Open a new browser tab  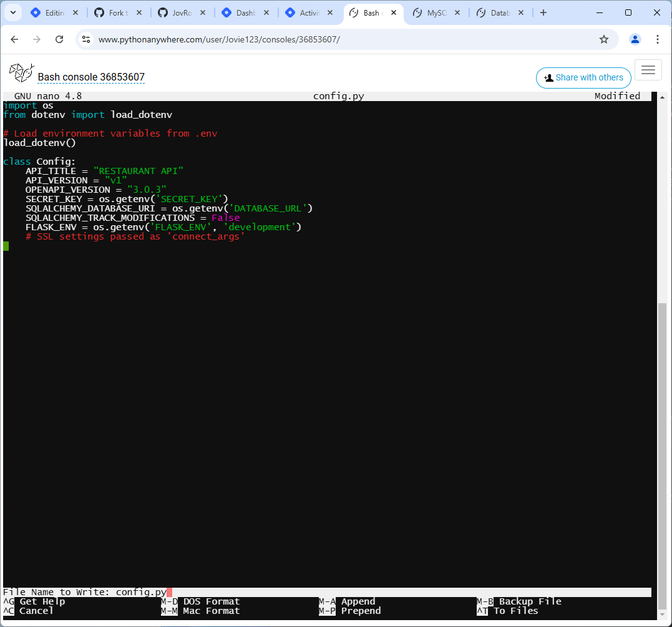[543, 13]
